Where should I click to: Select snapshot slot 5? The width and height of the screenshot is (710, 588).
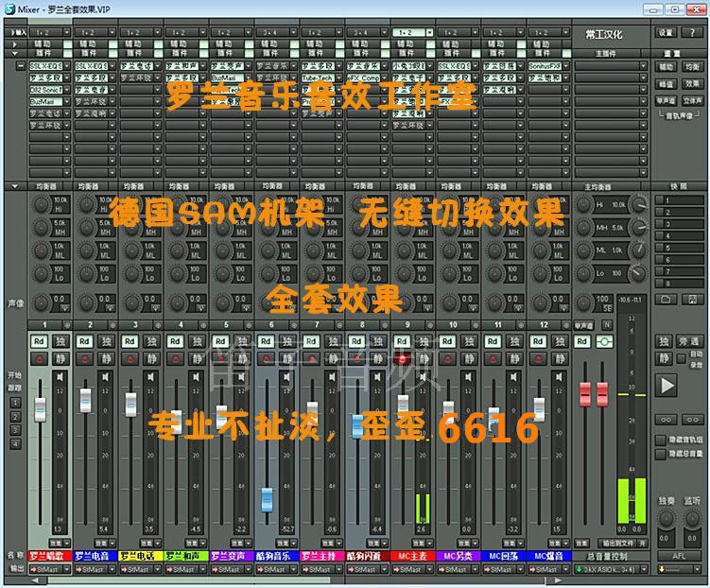[679, 248]
